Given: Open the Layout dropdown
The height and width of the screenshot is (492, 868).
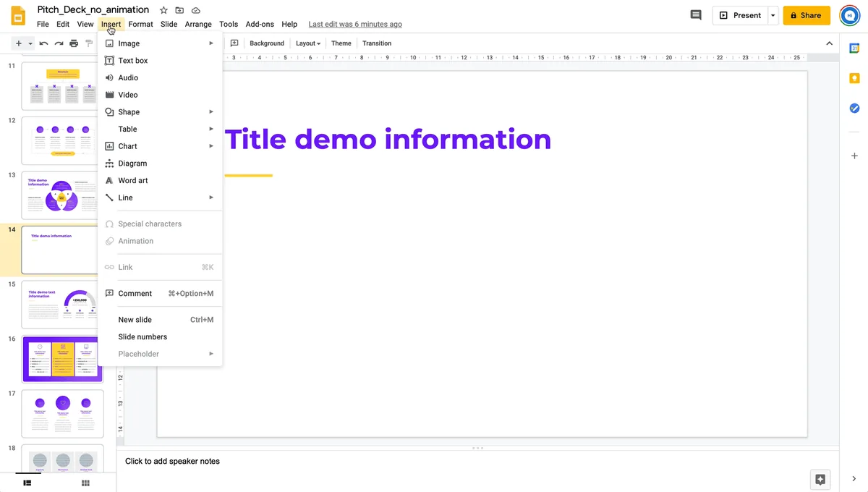Looking at the screenshot, I should click(x=308, y=43).
